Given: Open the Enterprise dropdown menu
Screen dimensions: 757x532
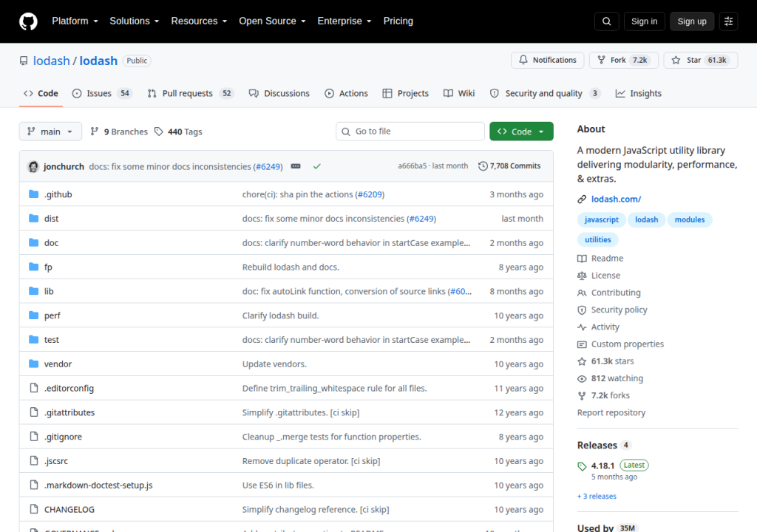Looking at the screenshot, I should 344,21.
